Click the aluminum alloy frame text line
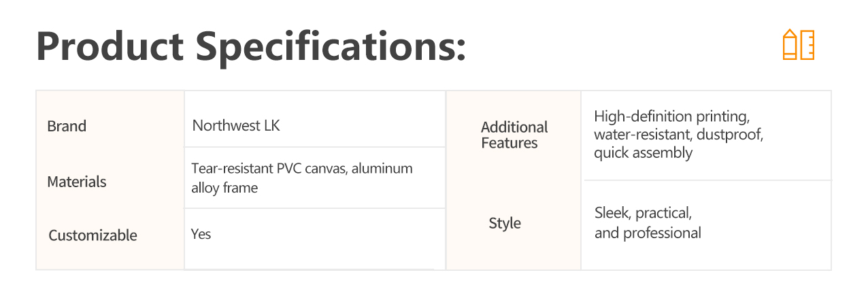The width and height of the screenshot is (868, 294). [x=224, y=188]
